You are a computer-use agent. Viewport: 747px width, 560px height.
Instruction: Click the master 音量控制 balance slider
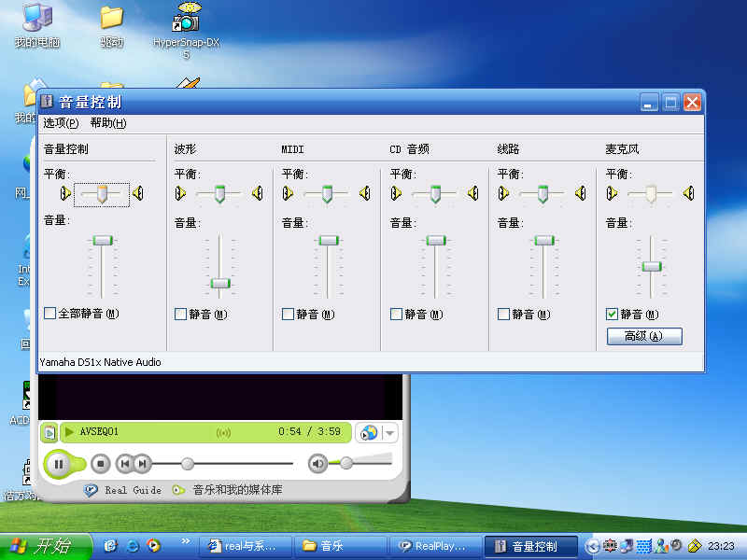tap(102, 194)
